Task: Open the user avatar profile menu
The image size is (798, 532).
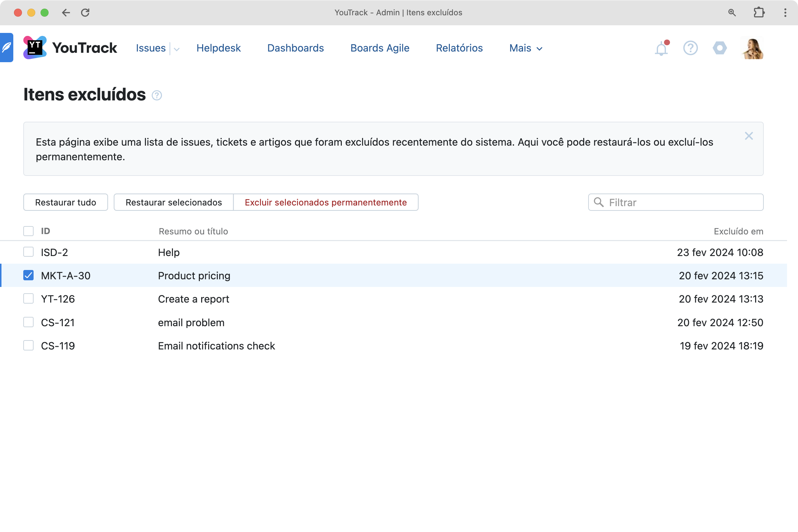Action: click(x=752, y=48)
